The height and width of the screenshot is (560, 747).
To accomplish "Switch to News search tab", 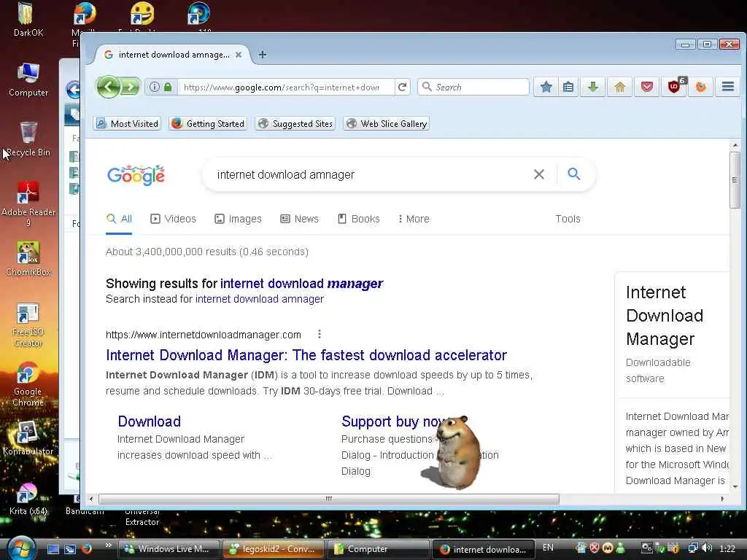I will coord(299,219).
